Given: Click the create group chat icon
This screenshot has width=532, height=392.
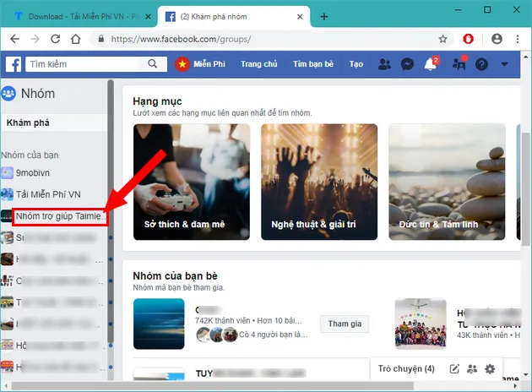Looking at the screenshot, I should click(x=472, y=369).
